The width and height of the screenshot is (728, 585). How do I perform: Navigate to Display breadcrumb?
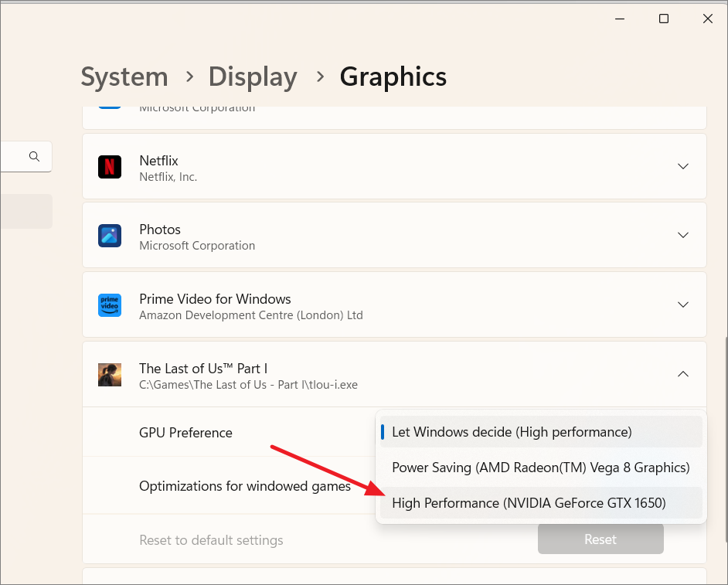[253, 77]
